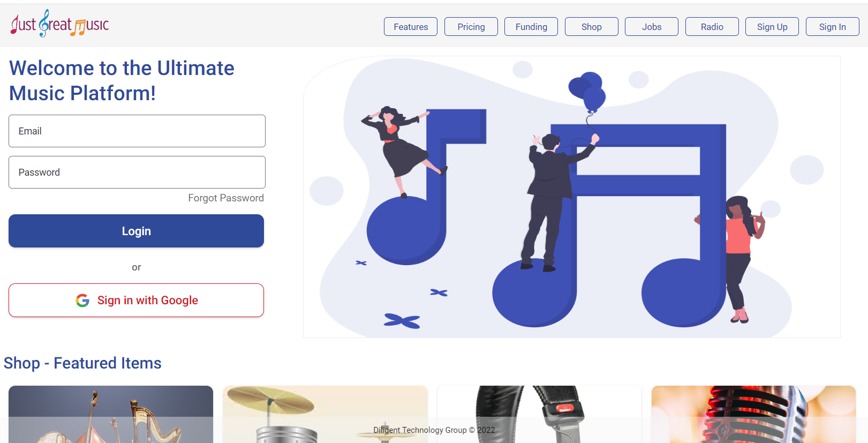Screen dimensions: 868x443
Task: Open the Pricing page
Action: (471, 27)
